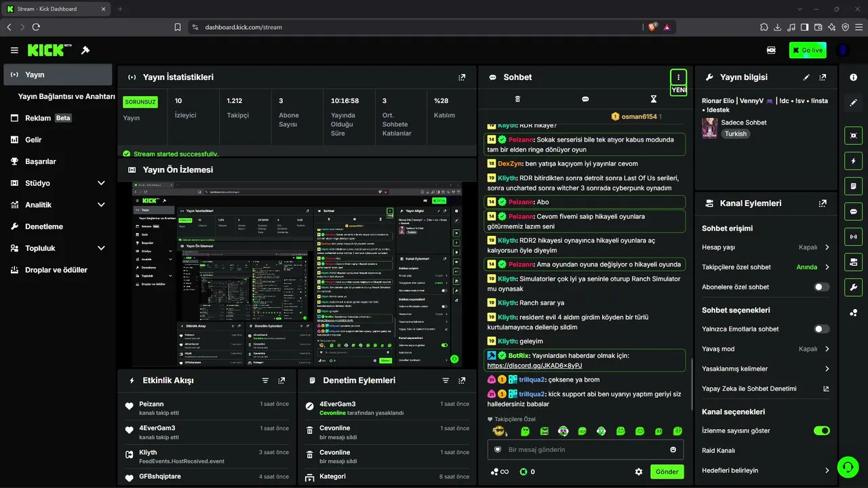Toggle wrench widget in right sidebar

tap(853, 287)
